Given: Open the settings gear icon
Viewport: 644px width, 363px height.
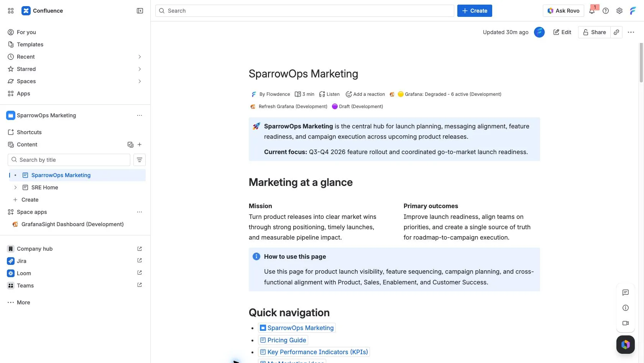Looking at the screenshot, I should click(x=619, y=11).
